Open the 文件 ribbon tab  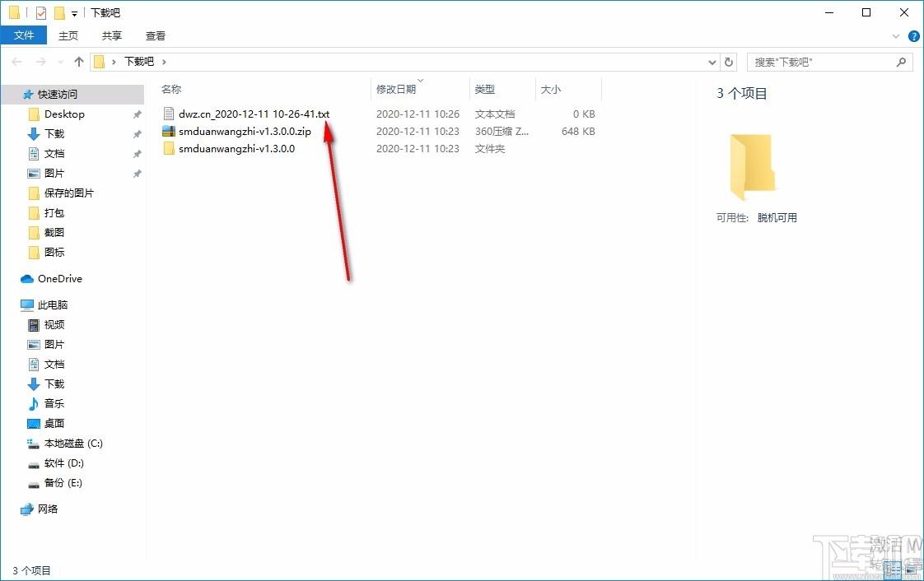coord(24,35)
